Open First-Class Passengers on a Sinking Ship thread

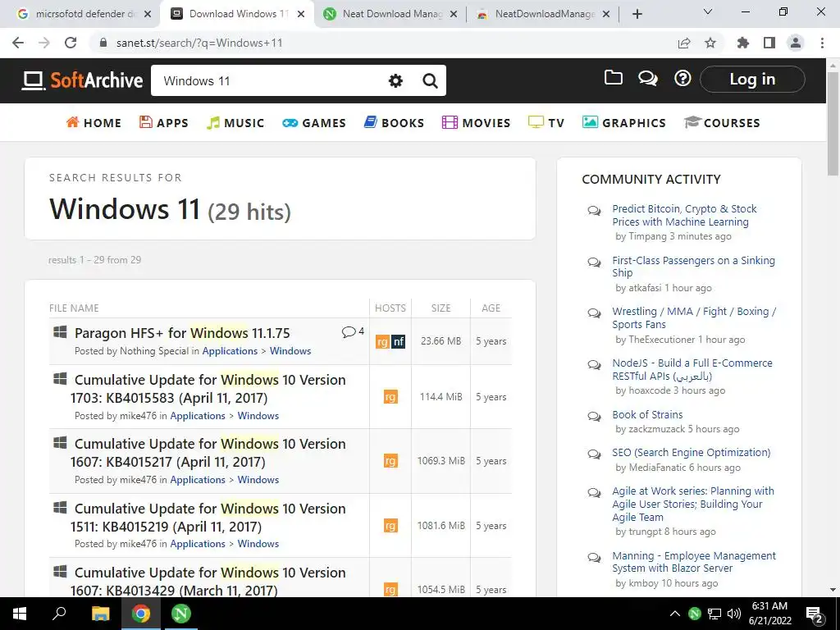click(x=693, y=267)
